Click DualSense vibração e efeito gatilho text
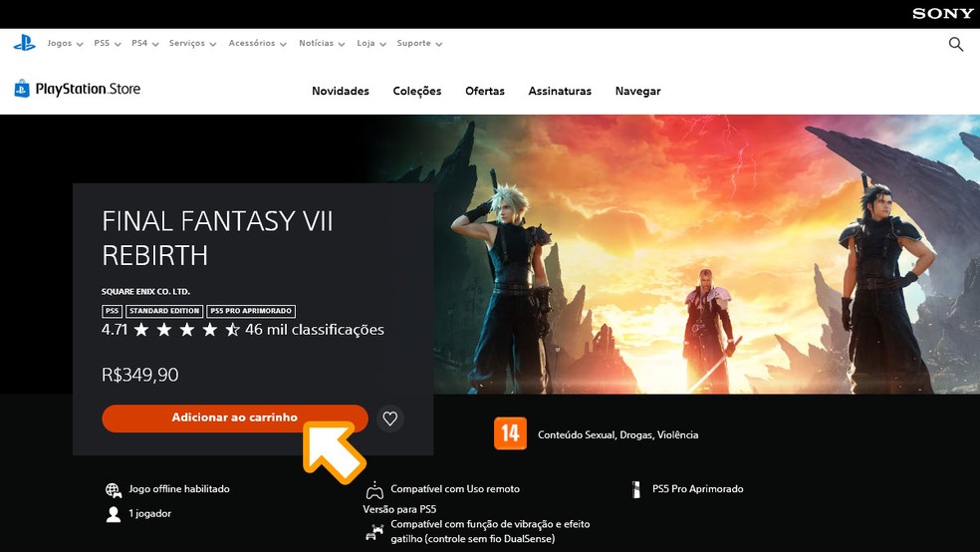980x552 pixels. point(490,531)
